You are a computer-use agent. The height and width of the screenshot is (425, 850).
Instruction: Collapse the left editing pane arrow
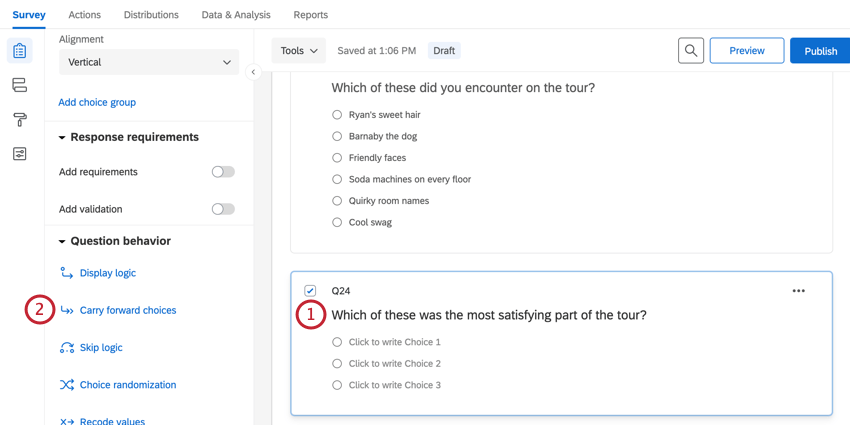click(x=253, y=72)
